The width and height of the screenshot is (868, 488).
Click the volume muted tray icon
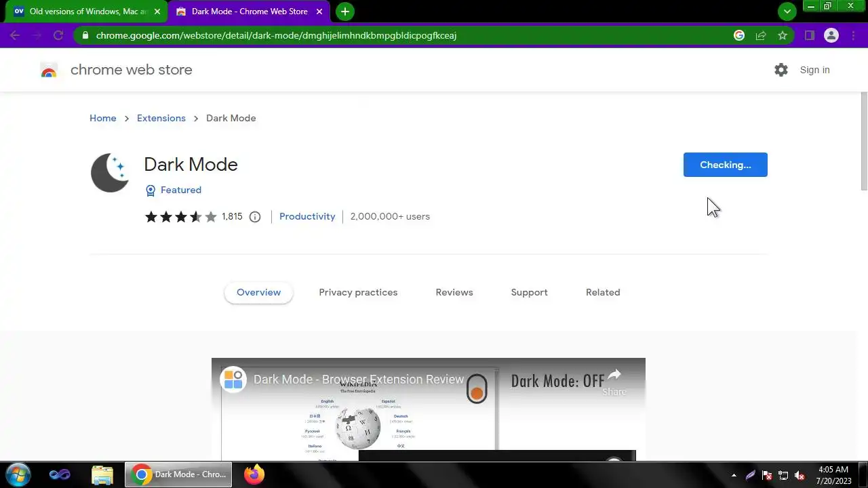coord(800,475)
